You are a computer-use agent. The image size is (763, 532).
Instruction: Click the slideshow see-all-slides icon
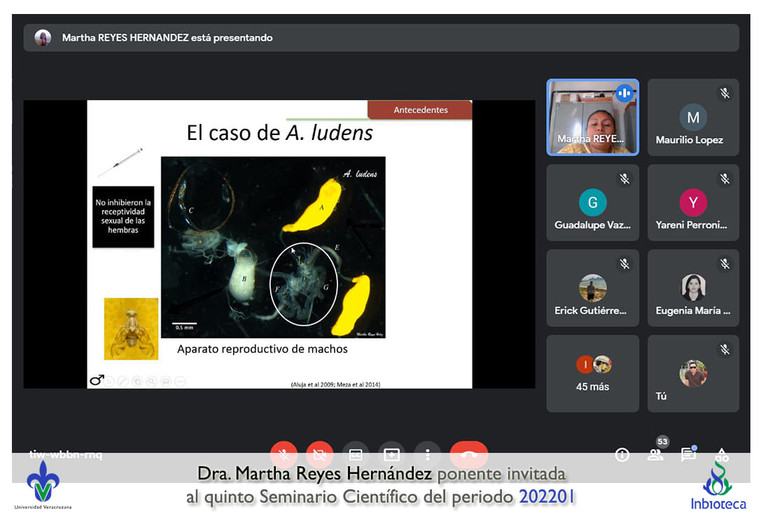pos(137,381)
